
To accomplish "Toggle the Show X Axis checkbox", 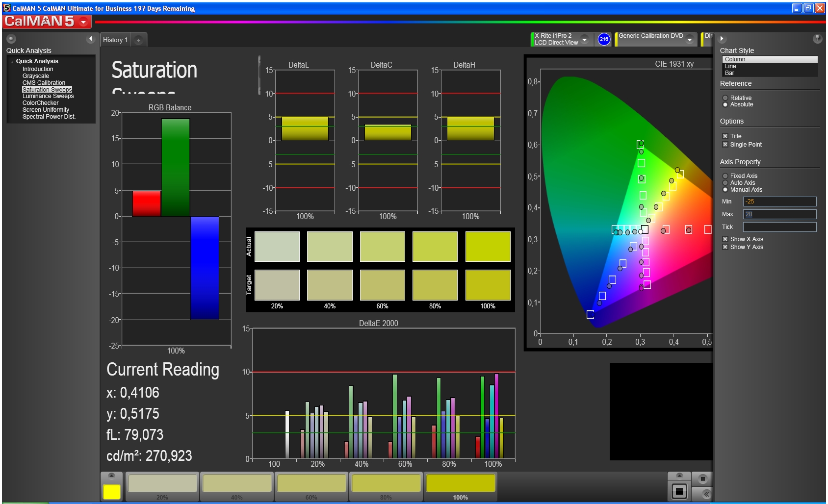I will (725, 239).
